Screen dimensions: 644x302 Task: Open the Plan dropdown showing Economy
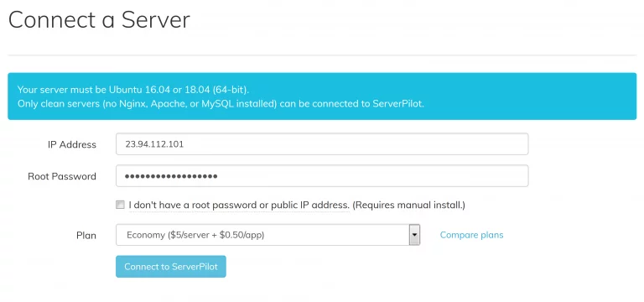267,235
